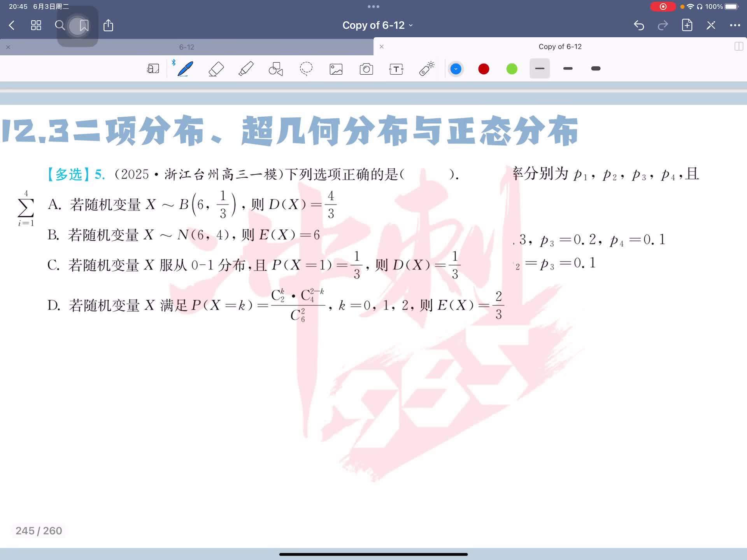Select the Copy of 6-12 tab
Viewport: 747px width, 560px height.
tap(559, 47)
